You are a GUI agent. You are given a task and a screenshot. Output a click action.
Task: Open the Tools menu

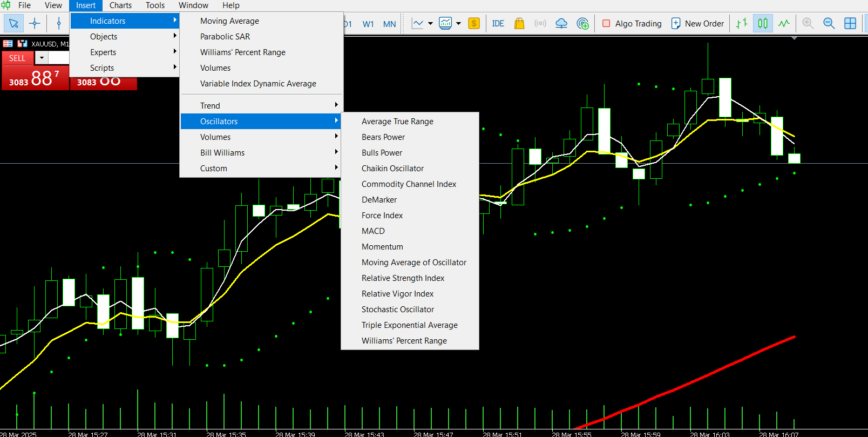155,5
